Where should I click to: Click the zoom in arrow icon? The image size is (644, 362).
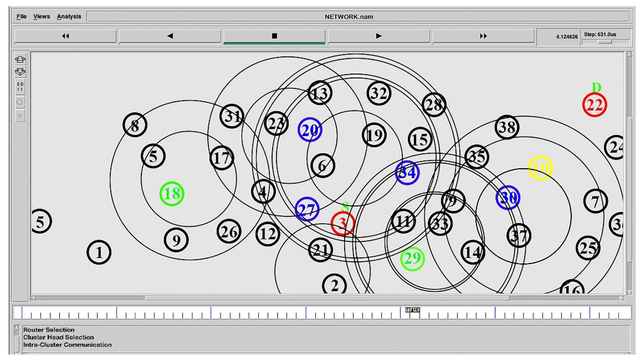(20, 59)
